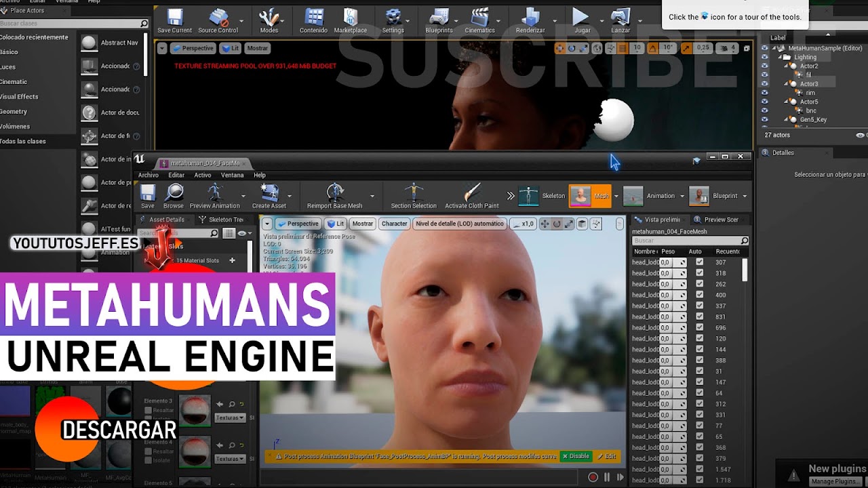Click Browse magnifier in mesh editor toolbar

pos(174,197)
